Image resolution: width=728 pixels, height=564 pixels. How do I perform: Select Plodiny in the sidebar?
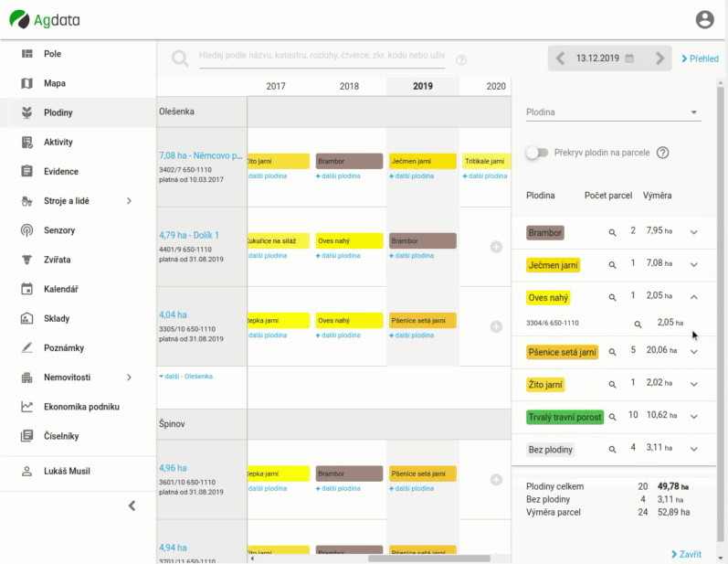coord(78,112)
